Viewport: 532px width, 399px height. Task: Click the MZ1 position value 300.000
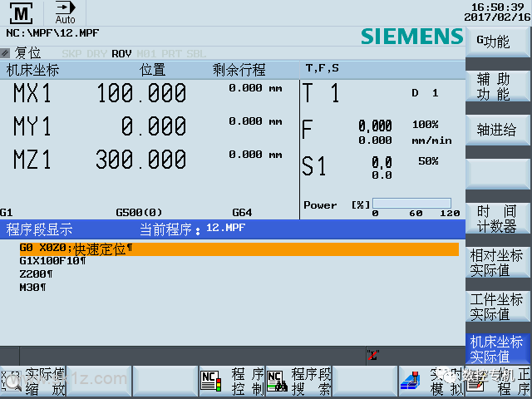140,159
